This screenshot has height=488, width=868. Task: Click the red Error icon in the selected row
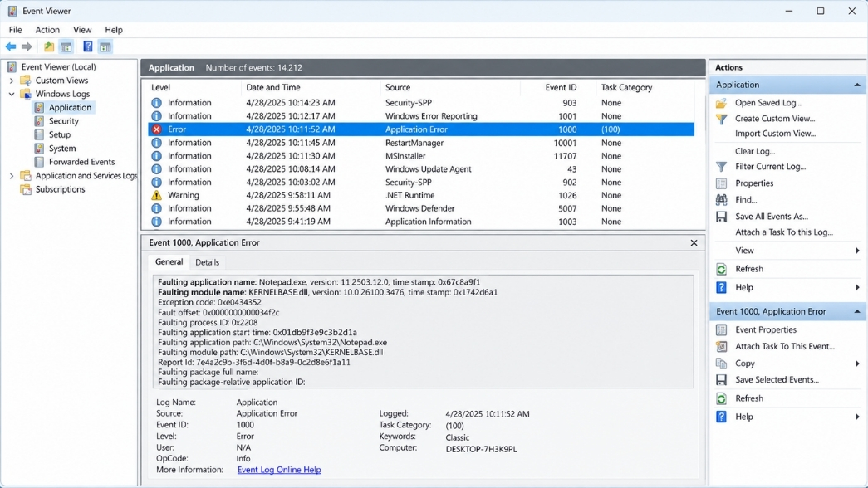coord(157,129)
